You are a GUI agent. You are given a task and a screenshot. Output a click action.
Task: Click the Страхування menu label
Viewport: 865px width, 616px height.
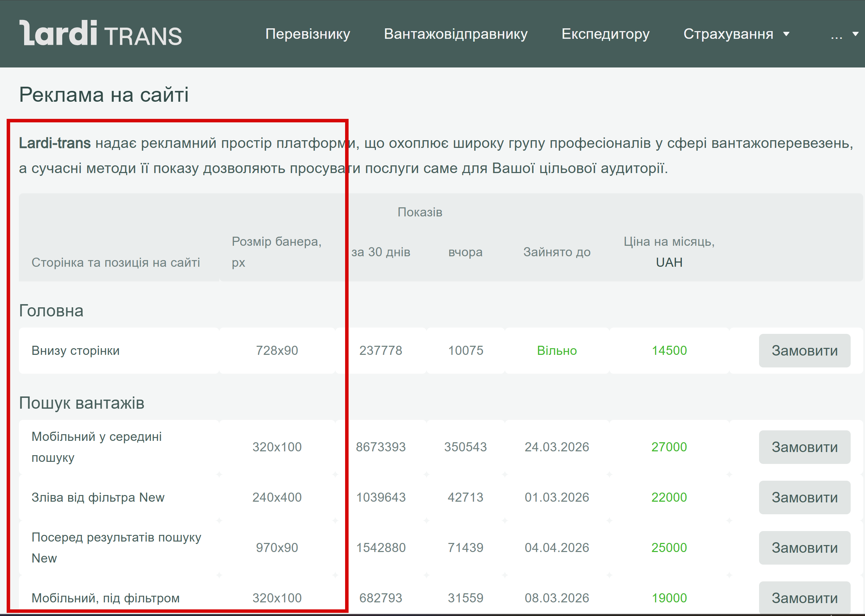(x=728, y=34)
